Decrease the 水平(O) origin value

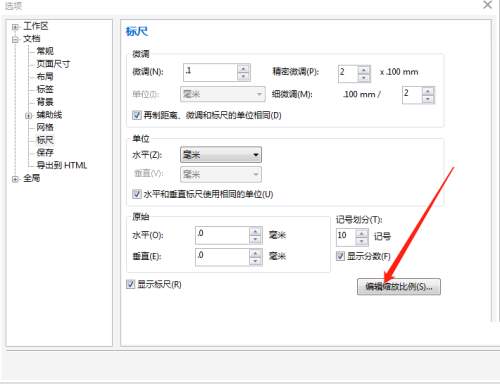(x=255, y=240)
